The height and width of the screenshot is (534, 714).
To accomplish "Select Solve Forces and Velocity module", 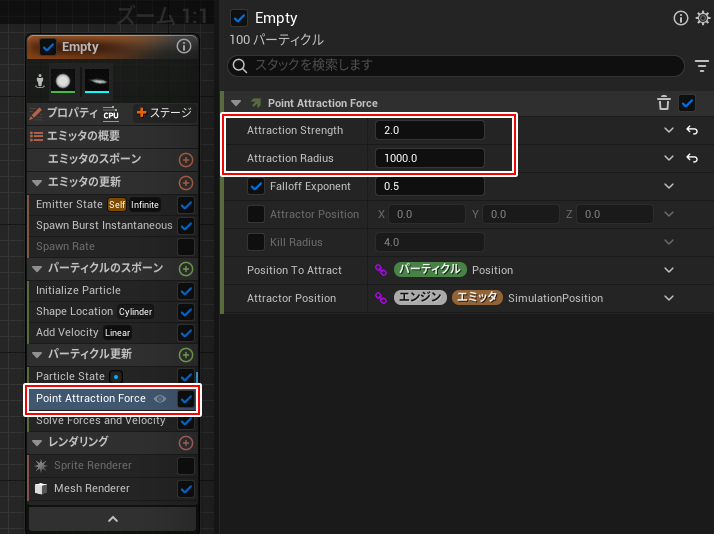I will (x=100, y=421).
